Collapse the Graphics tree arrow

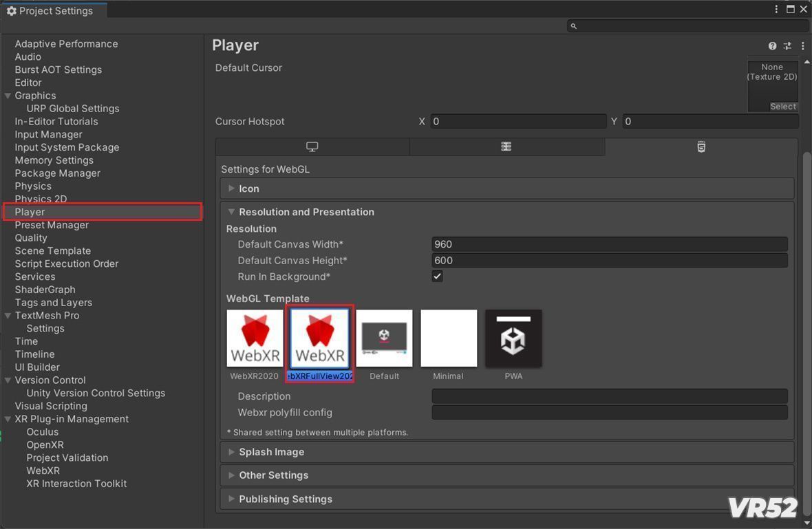point(8,96)
